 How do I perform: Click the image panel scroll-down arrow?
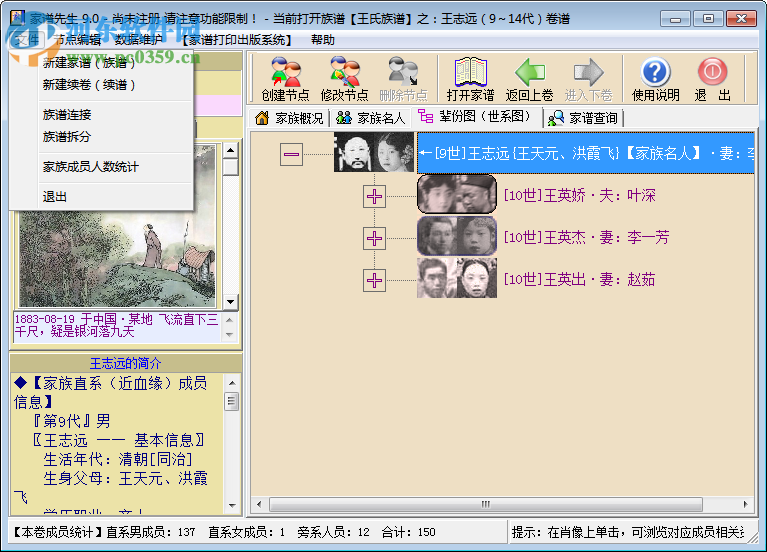click(x=231, y=301)
